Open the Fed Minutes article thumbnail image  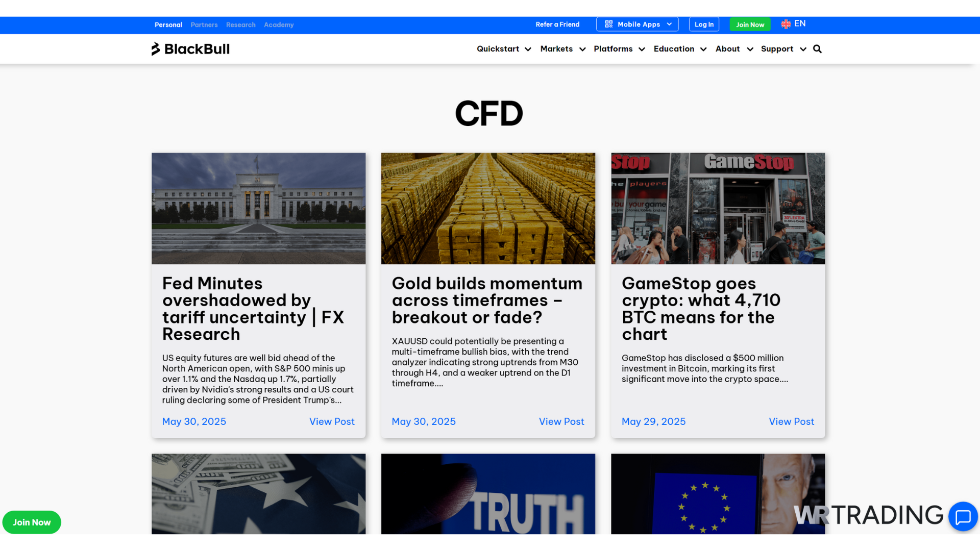click(x=258, y=208)
